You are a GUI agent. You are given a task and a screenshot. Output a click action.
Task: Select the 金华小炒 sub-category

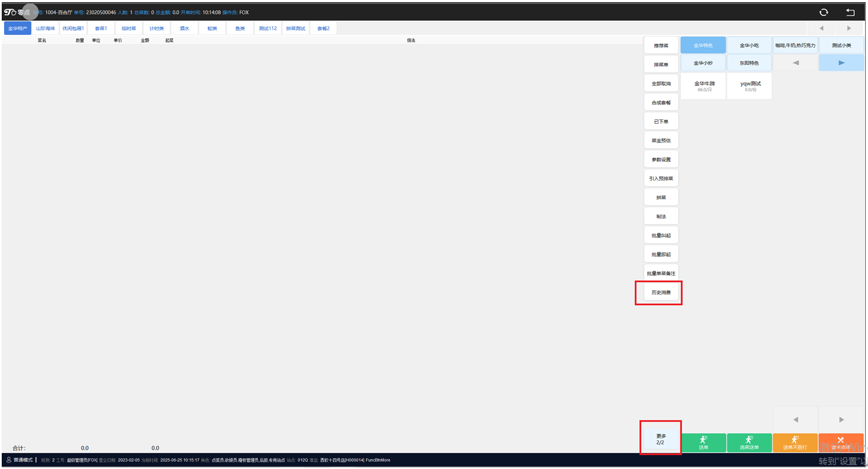(703, 63)
